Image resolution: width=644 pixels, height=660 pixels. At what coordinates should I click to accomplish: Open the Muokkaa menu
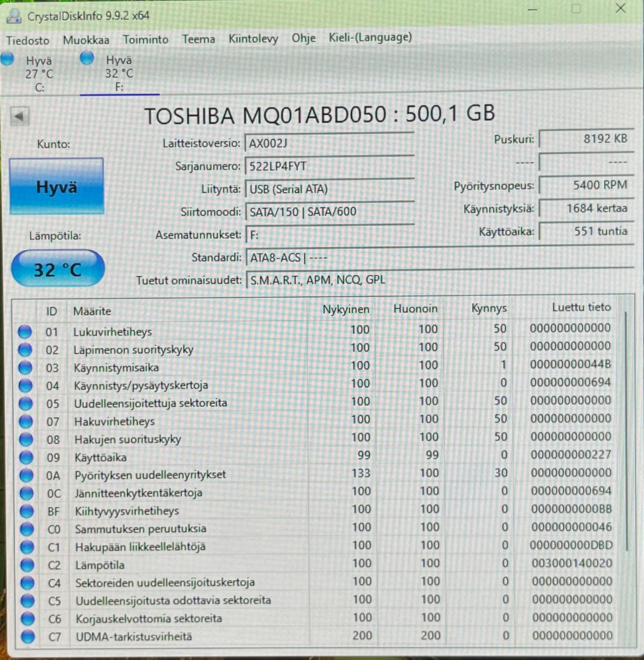tap(86, 40)
